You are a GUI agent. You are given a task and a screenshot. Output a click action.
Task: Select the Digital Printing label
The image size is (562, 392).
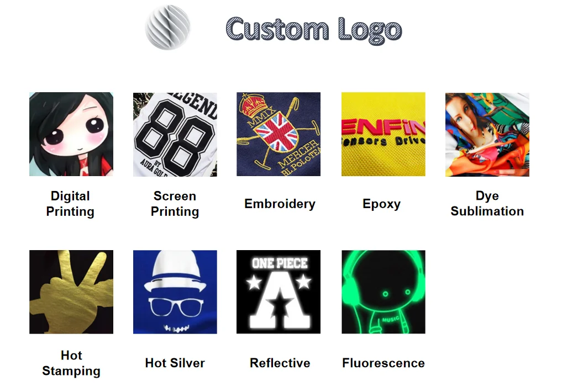coord(70,204)
